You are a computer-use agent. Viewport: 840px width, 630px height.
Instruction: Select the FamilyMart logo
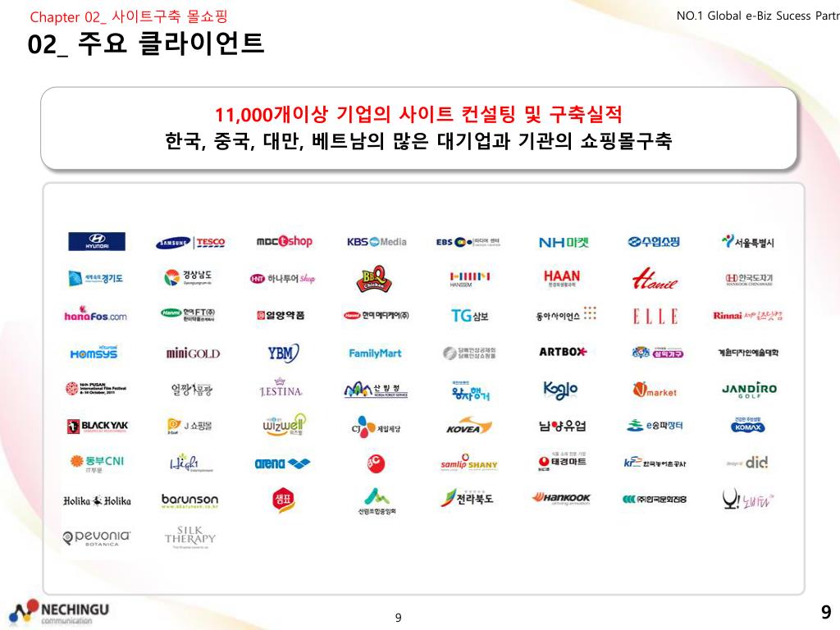tap(375, 353)
